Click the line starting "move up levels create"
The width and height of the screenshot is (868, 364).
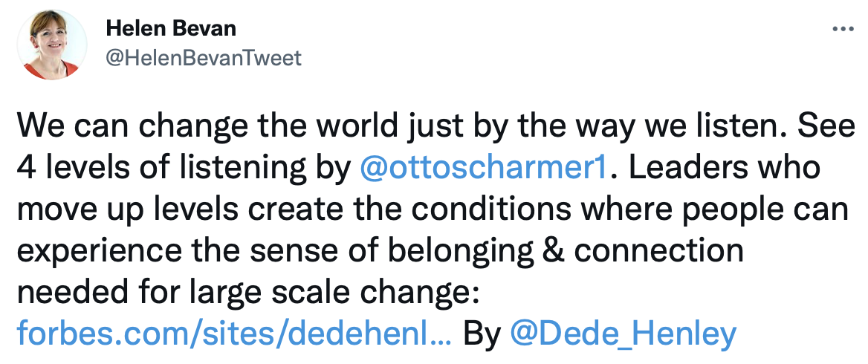tap(433, 210)
